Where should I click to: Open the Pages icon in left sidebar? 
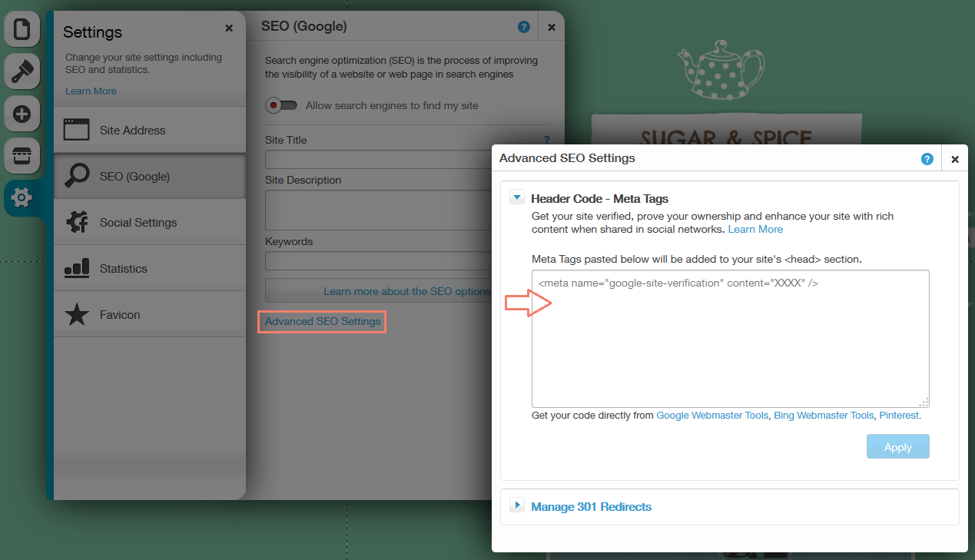[22, 30]
